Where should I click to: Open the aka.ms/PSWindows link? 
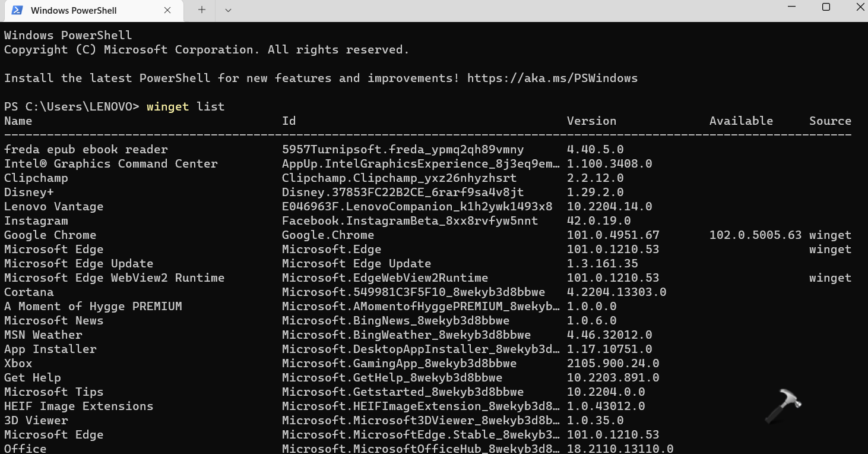tap(552, 78)
